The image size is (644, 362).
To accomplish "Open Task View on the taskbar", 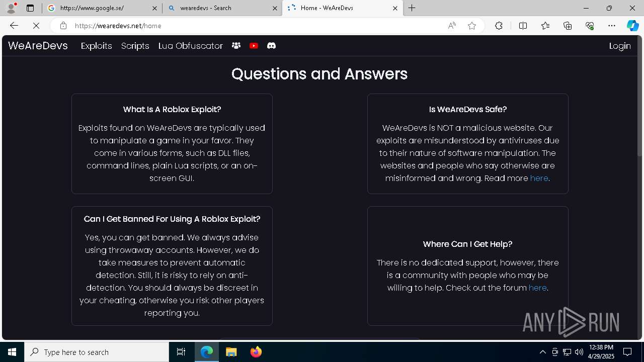I will click(181, 352).
